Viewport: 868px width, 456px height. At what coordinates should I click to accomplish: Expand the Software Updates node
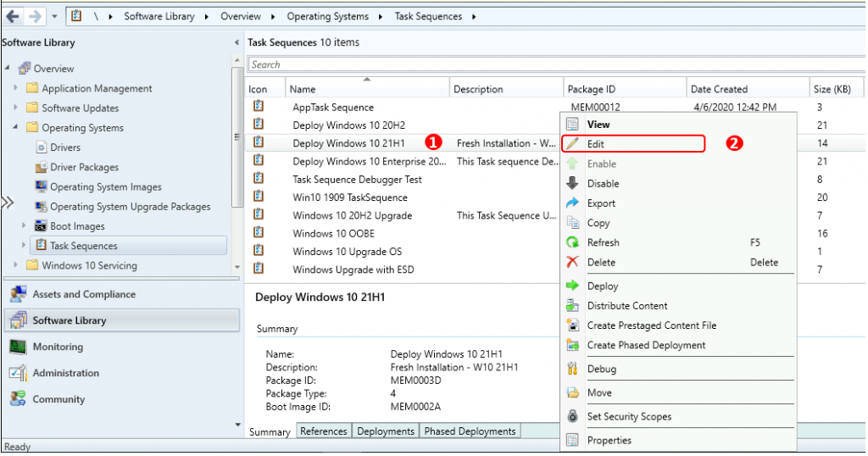click(x=15, y=108)
